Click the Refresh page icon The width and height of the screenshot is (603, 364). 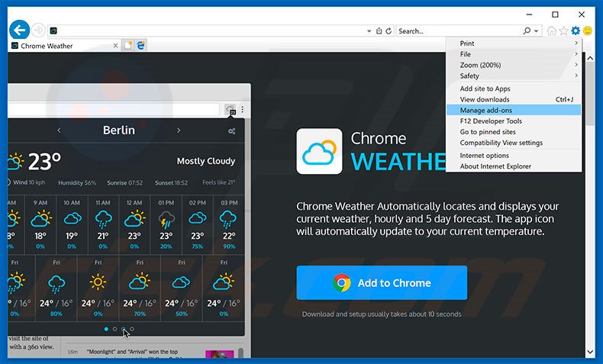389,31
